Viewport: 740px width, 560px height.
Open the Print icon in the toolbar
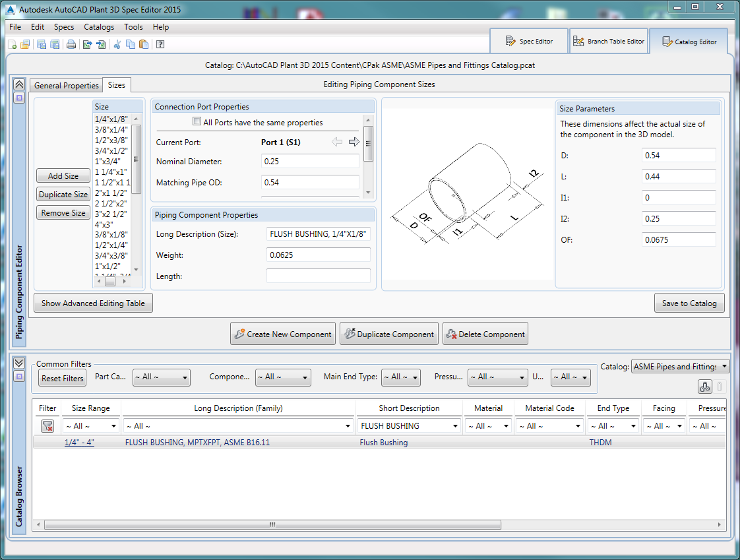coord(71,44)
